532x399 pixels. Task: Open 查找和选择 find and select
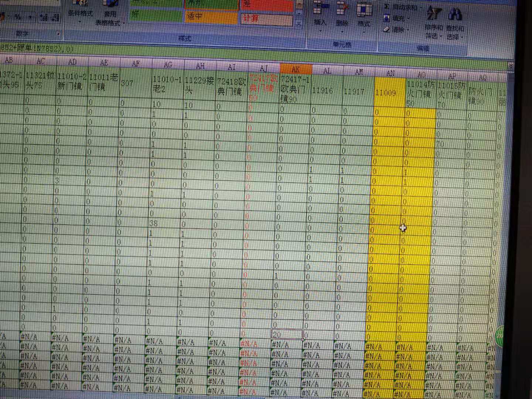455,23
